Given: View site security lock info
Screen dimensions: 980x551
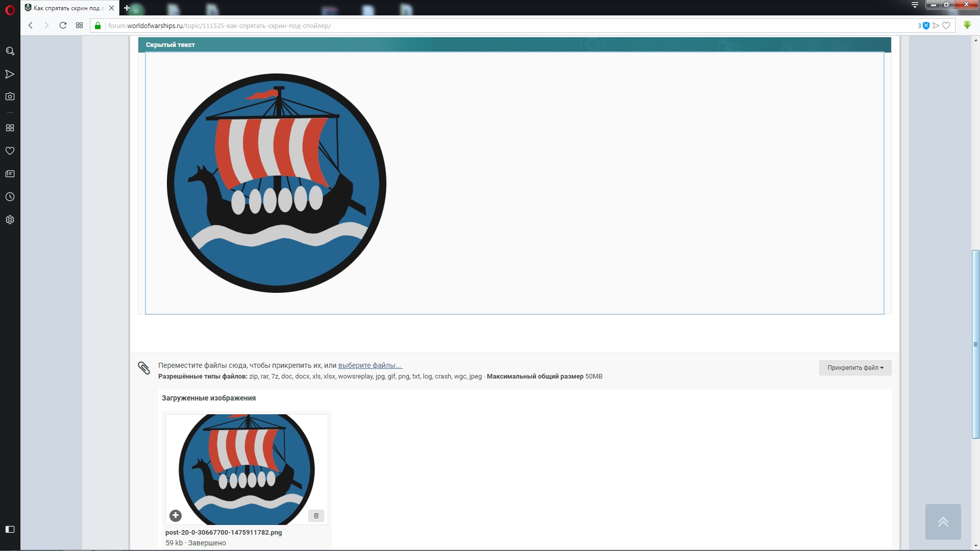Looking at the screenshot, I should (97, 26).
